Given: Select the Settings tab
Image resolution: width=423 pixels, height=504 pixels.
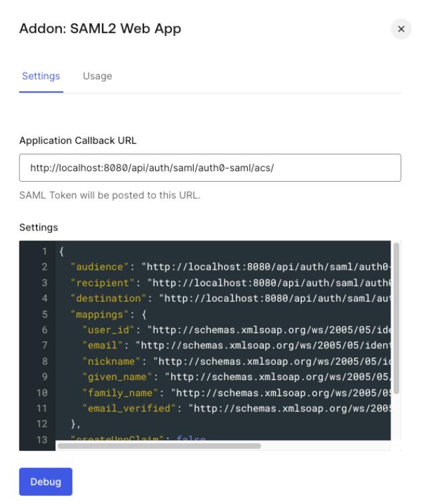Looking at the screenshot, I should coord(41,77).
